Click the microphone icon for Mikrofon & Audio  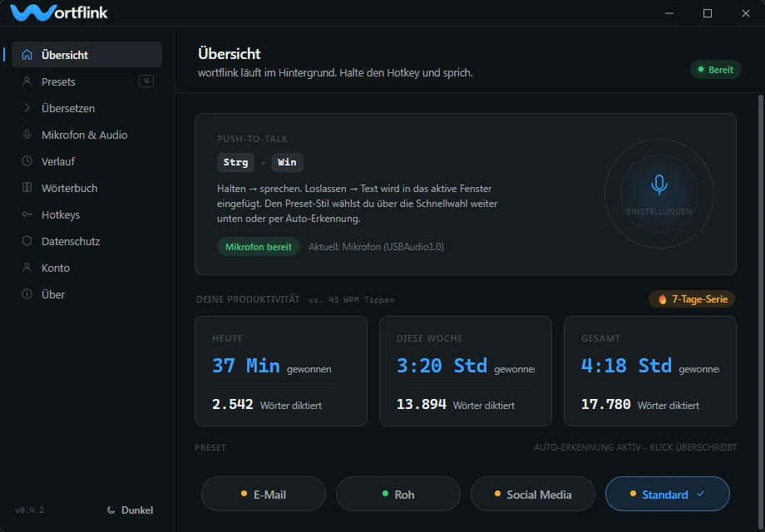[27, 135]
